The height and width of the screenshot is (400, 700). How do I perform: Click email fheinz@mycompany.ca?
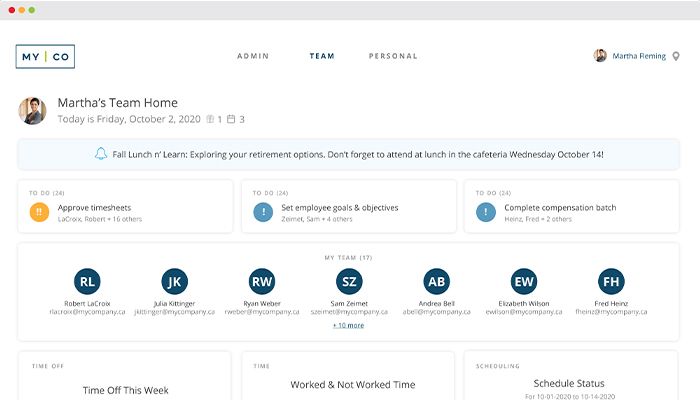point(611,312)
